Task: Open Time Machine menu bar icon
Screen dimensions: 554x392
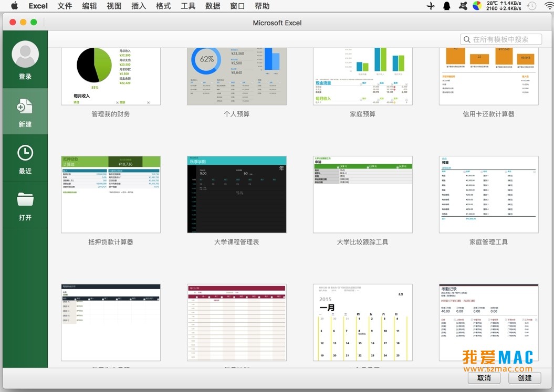Action: click(x=531, y=6)
